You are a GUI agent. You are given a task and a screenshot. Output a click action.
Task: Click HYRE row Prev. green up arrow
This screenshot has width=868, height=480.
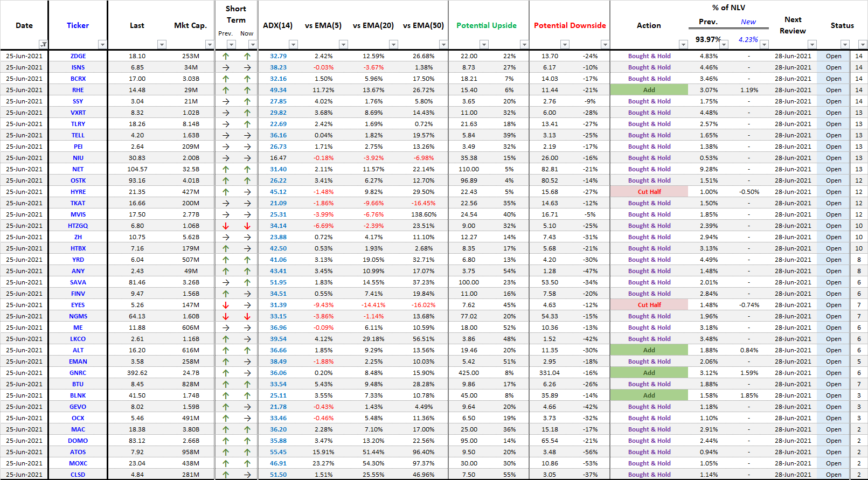point(226,192)
